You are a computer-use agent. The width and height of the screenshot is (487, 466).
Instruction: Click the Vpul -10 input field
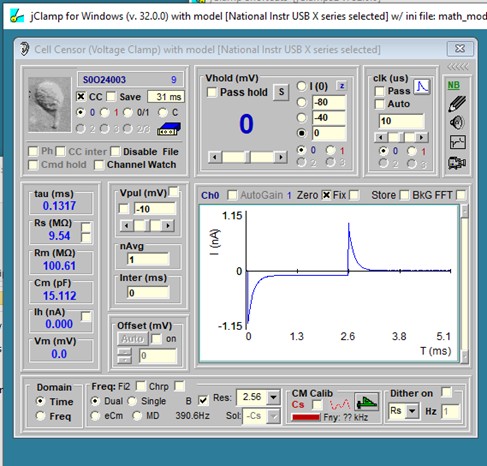(x=155, y=209)
